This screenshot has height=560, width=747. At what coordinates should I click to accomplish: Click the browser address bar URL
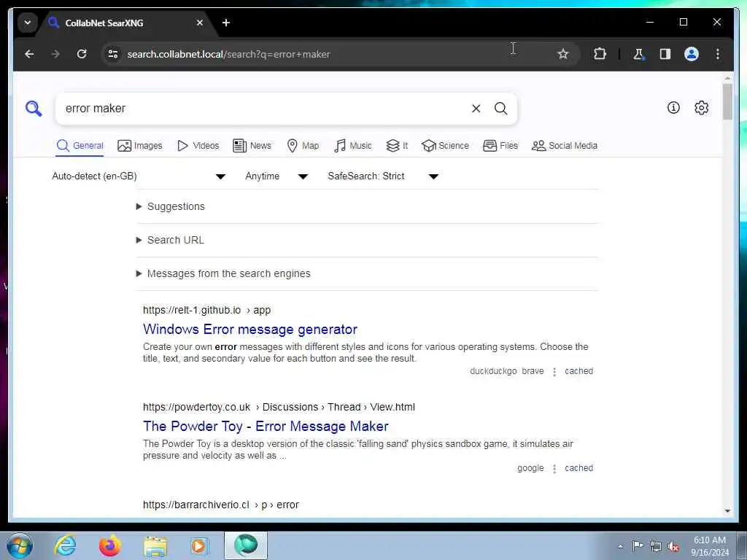(x=228, y=54)
